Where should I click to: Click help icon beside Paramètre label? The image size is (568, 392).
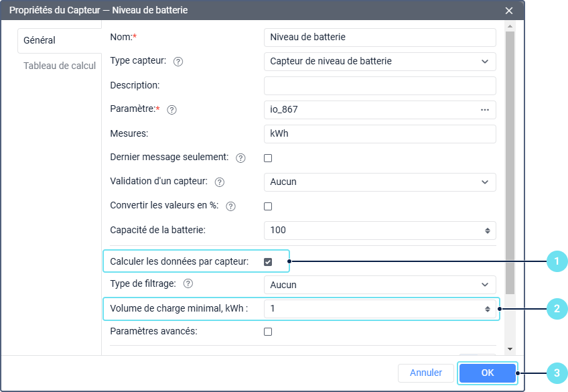point(171,110)
